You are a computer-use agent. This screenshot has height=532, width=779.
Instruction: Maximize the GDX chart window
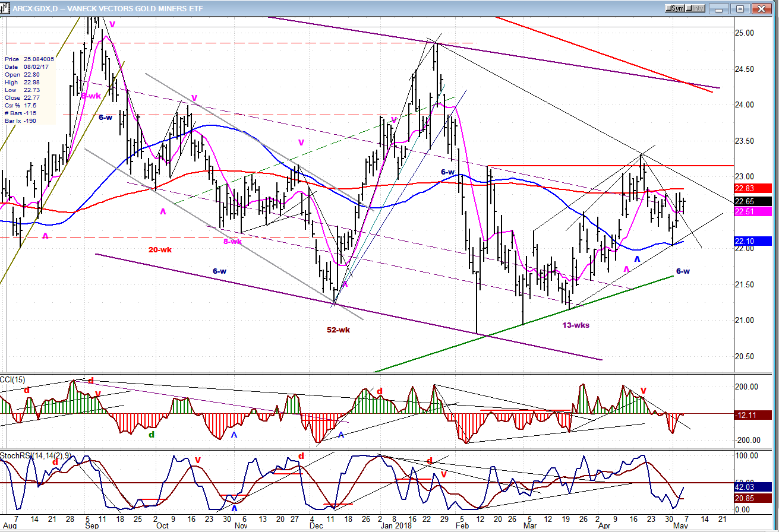click(x=740, y=8)
